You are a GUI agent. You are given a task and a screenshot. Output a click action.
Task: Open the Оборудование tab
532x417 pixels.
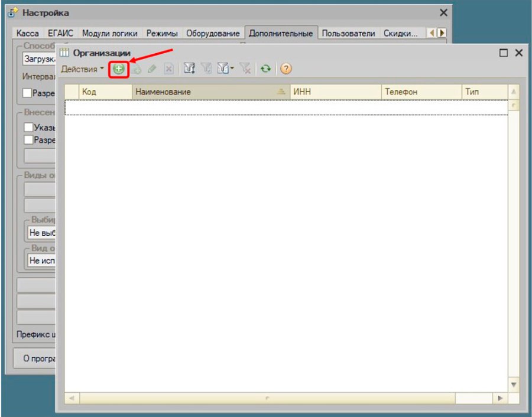[x=213, y=33]
